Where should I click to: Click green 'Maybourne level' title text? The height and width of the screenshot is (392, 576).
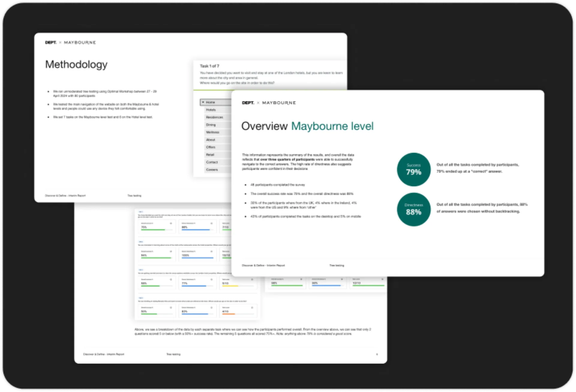click(332, 126)
